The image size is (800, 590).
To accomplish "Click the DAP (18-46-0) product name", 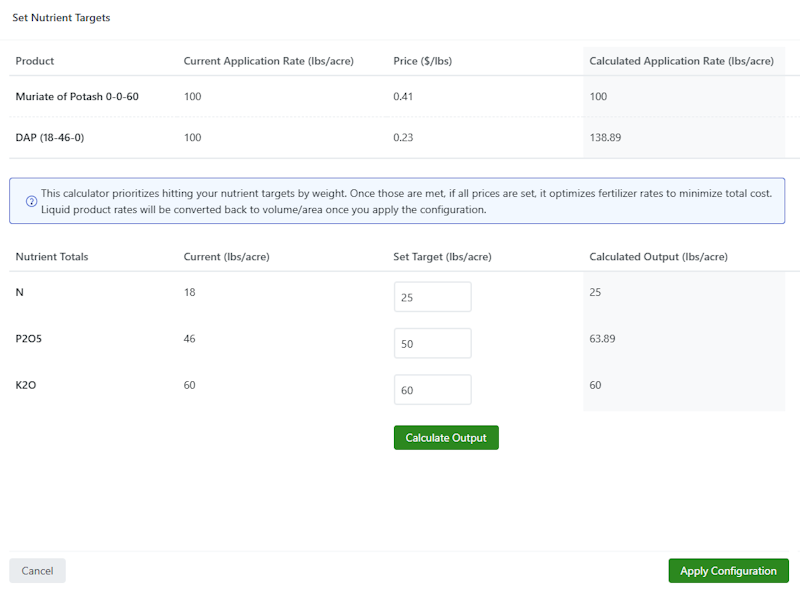I will click(x=50, y=137).
